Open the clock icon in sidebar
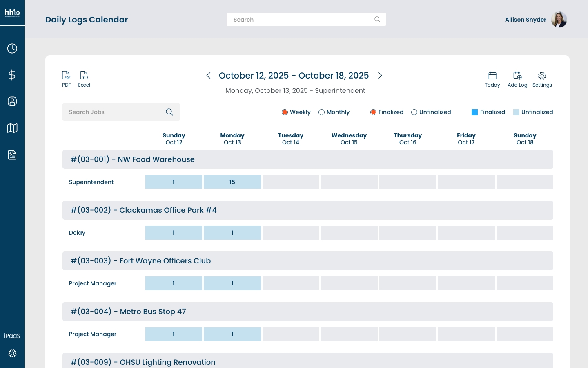The height and width of the screenshot is (368, 588). [12, 49]
